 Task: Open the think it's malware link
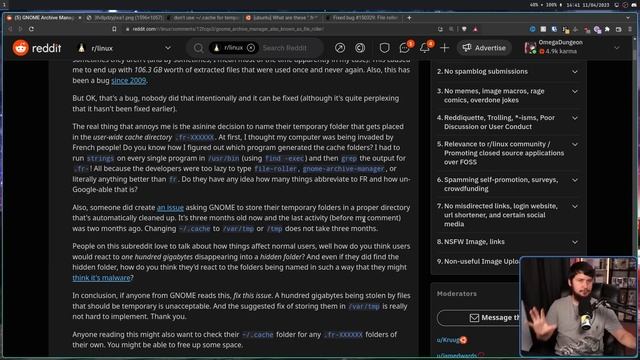point(101,278)
